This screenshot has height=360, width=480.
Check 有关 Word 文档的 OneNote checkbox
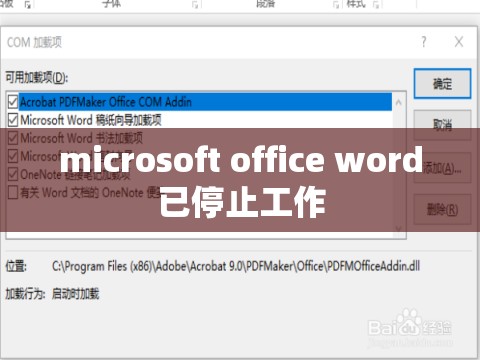[x=13, y=192]
